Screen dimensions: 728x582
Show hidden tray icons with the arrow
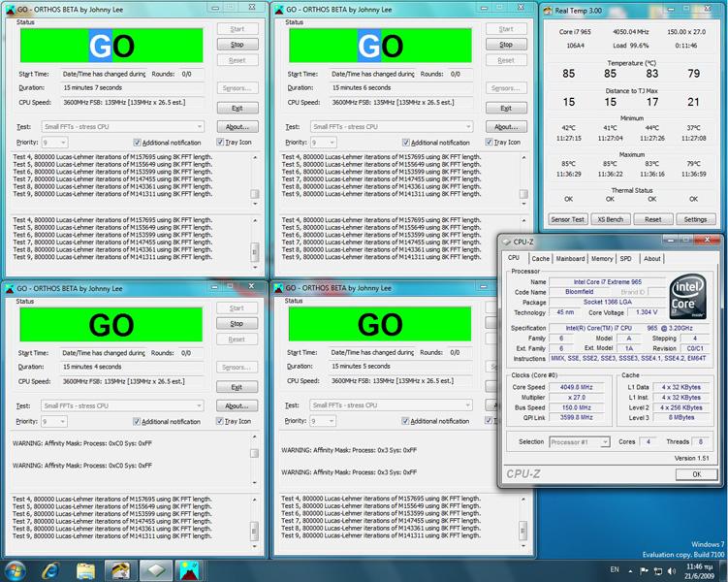(630, 571)
